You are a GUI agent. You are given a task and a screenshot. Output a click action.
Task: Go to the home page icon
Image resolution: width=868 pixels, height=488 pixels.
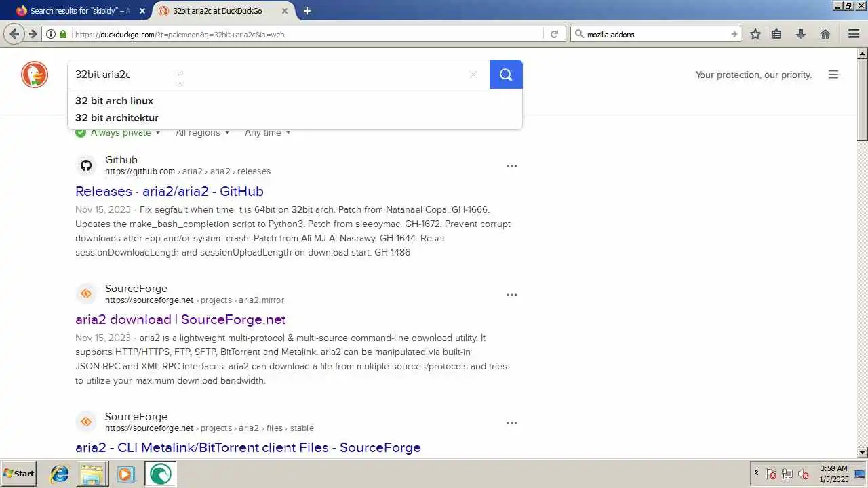[x=825, y=34]
